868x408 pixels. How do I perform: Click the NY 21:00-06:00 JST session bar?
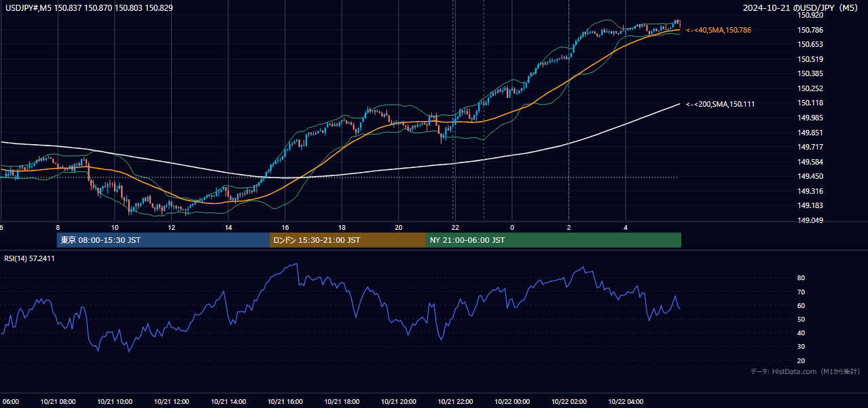[554, 240]
